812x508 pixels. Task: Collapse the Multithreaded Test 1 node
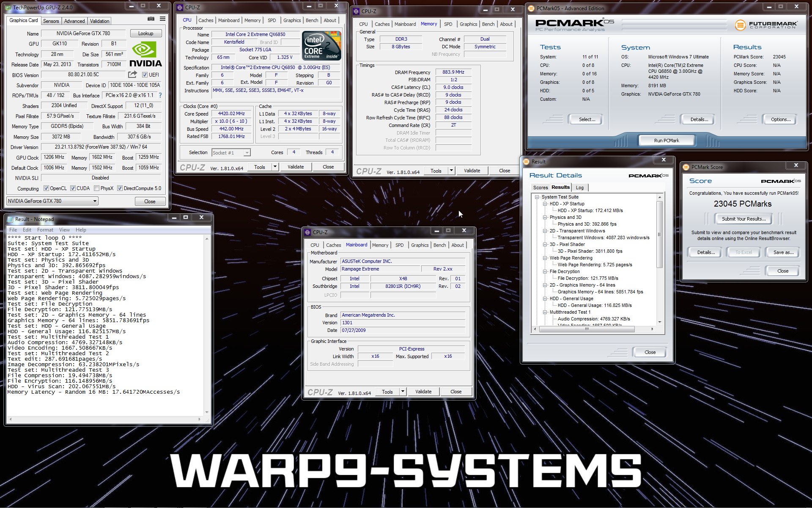[545, 312]
